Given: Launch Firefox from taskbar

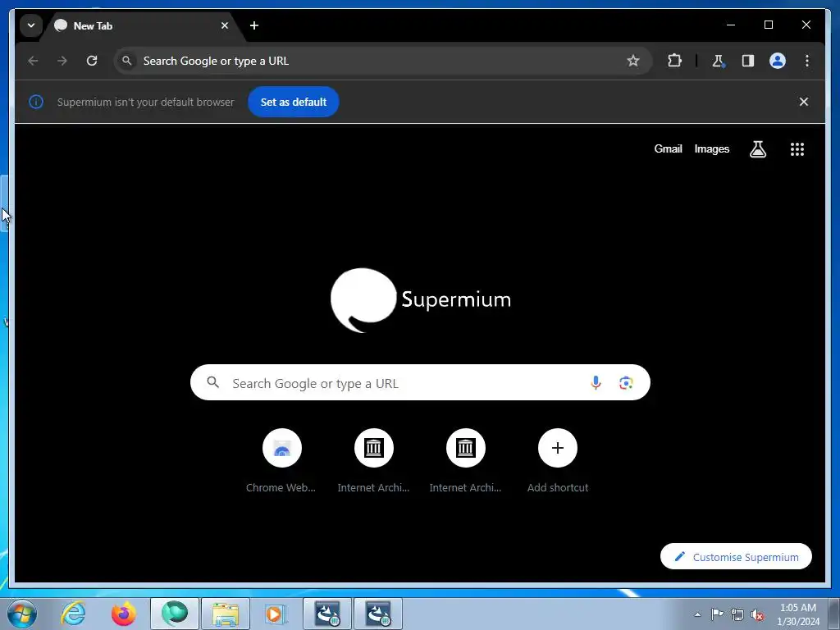Looking at the screenshot, I should pyautogui.click(x=124, y=614).
